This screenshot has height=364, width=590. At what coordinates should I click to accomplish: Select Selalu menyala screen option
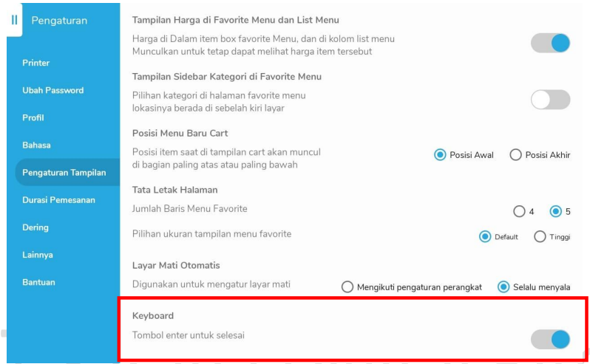(504, 287)
